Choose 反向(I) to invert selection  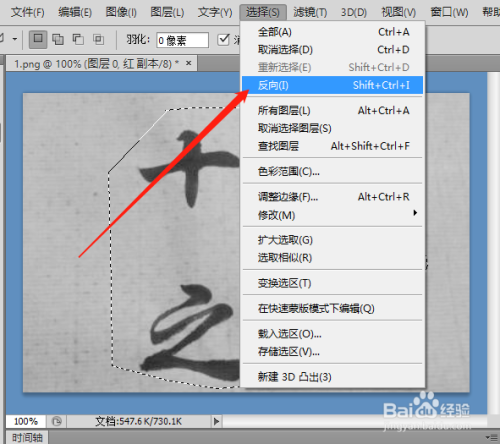[332, 85]
